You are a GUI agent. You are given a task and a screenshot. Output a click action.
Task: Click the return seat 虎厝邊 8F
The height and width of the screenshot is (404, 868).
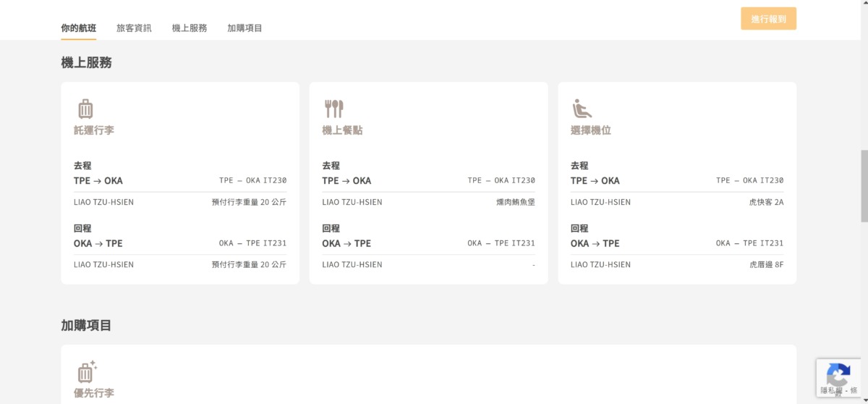pos(766,265)
